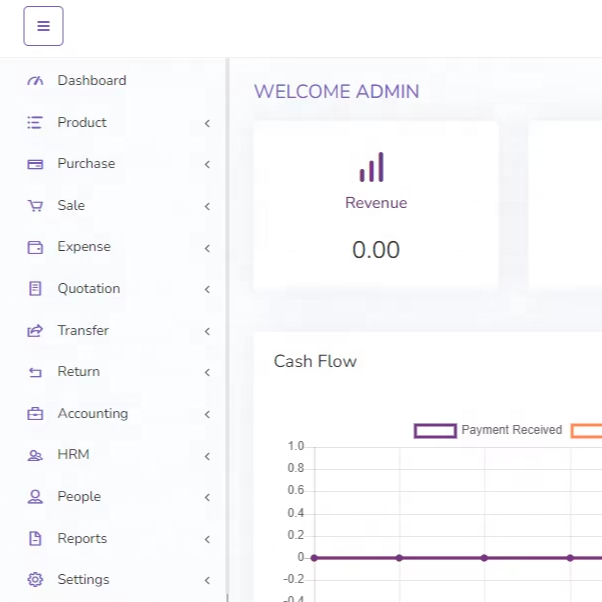Click the Transfer share icon
The height and width of the screenshot is (602, 602).
click(x=35, y=331)
